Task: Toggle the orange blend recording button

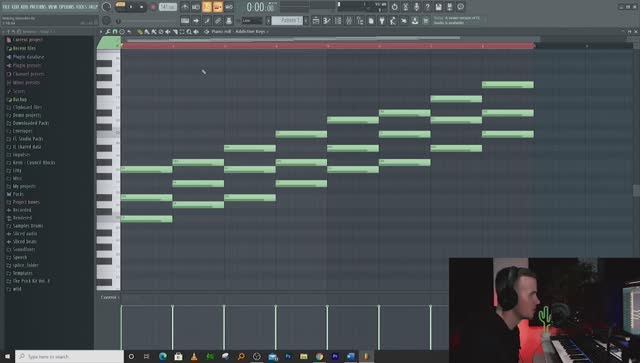Action: pos(218,7)
